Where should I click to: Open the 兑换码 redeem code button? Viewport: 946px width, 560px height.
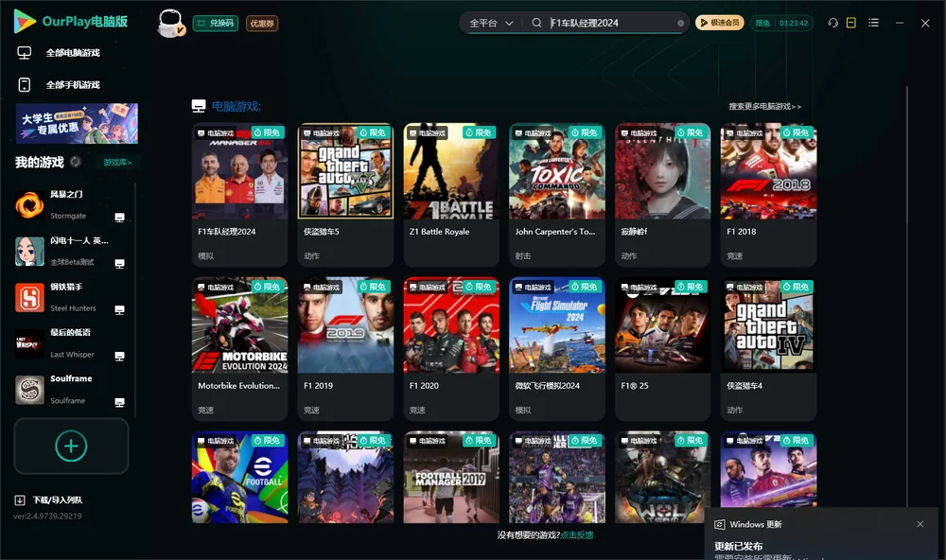[216, 23]
